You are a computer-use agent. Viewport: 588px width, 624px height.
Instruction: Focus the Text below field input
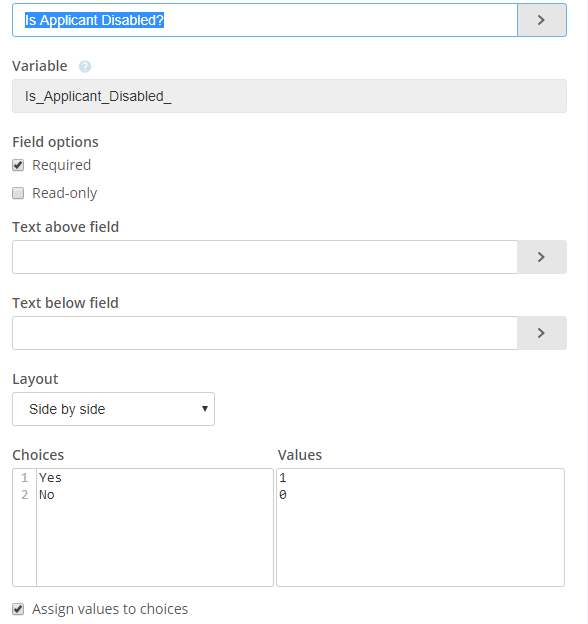265,333
